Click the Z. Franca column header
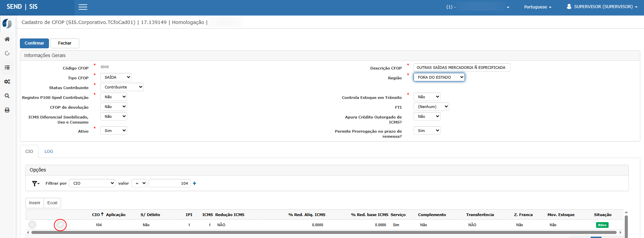 523,215
